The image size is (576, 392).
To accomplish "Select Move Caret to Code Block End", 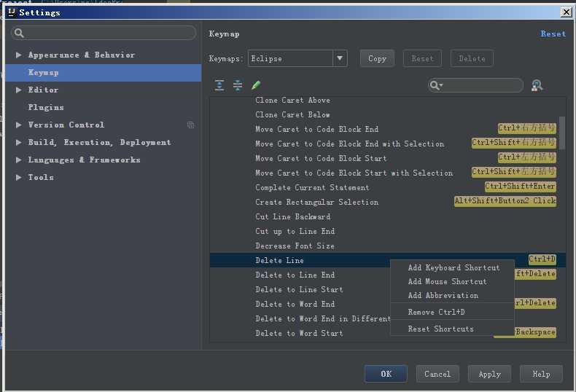I will 316,129.
